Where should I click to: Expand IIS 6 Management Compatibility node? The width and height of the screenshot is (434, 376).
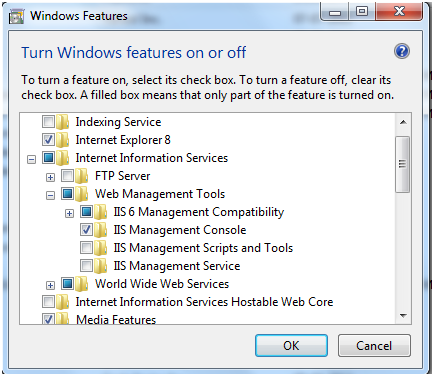click(x=69, y=213)
